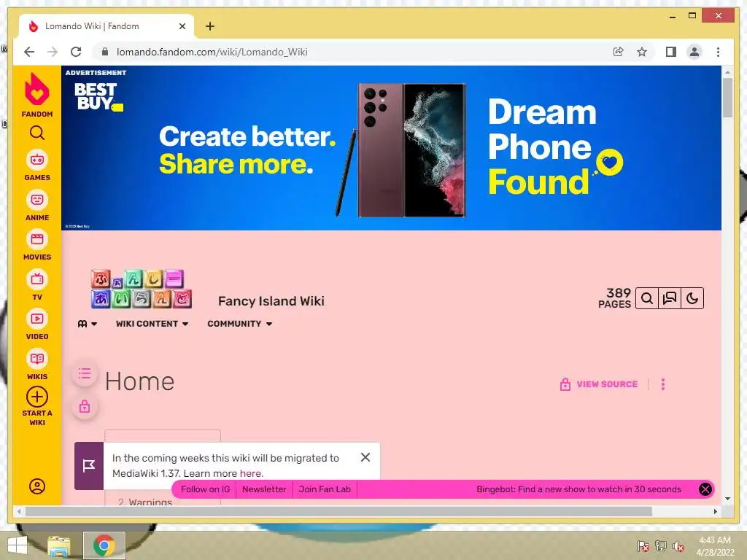
Task: Expand Wiki Content menu
Action: point(152,324)
